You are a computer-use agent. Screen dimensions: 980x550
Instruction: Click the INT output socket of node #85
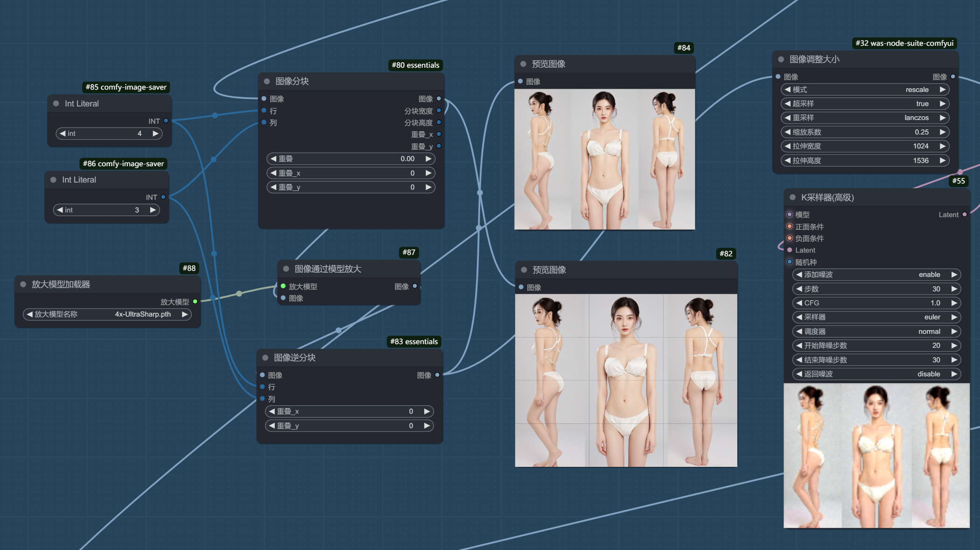coord(166,121)
